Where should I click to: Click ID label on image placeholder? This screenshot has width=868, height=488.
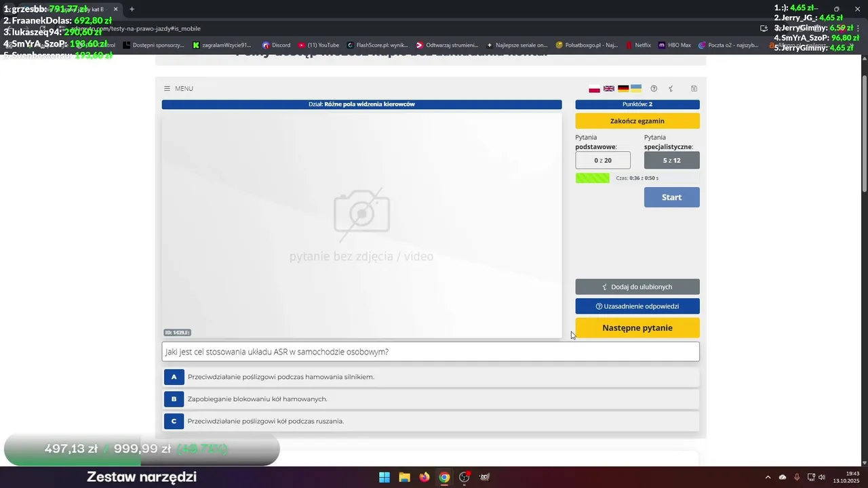177,332
